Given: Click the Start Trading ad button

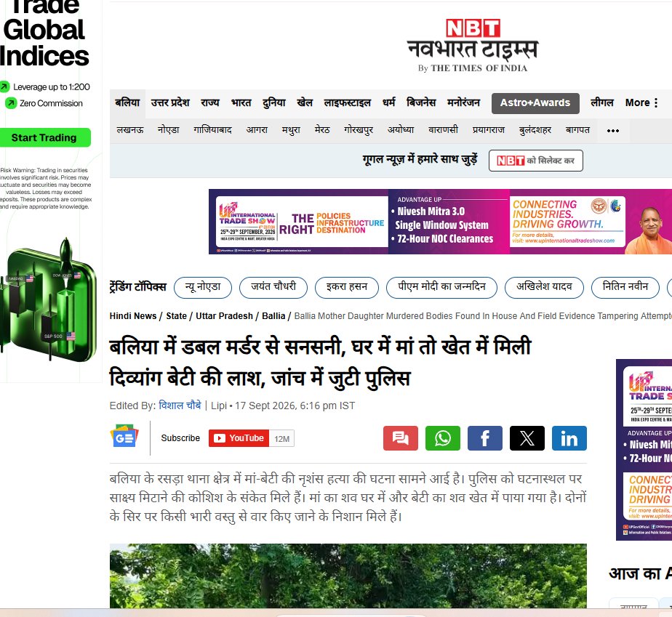Looking at the screenshot, I should click(44, 137).
